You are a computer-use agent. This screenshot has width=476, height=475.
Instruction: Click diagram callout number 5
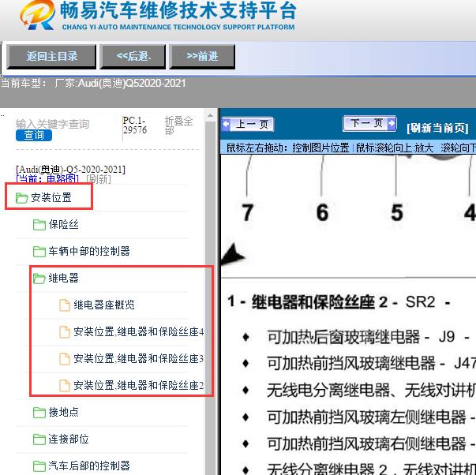point(397,212)
